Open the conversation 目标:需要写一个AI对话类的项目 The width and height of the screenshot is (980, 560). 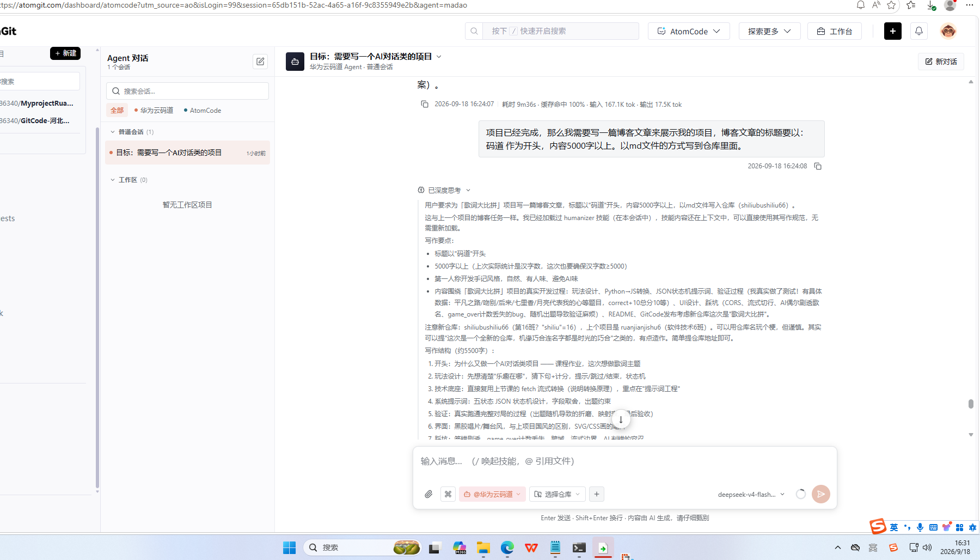point(187,153)
